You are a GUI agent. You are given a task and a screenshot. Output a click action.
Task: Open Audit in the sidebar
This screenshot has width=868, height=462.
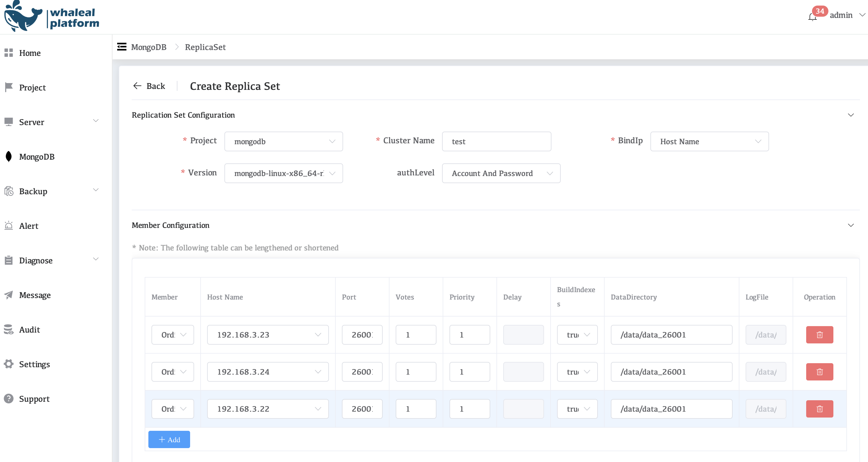click(29, 330)
